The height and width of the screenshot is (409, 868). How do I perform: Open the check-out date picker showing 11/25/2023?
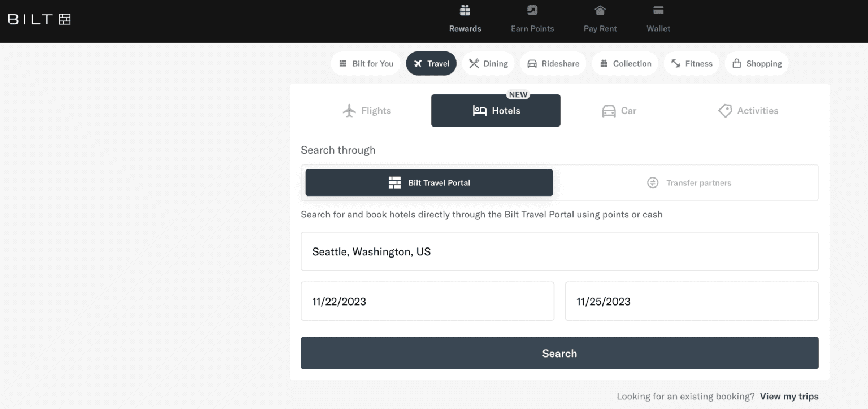[x=691, y=301]
